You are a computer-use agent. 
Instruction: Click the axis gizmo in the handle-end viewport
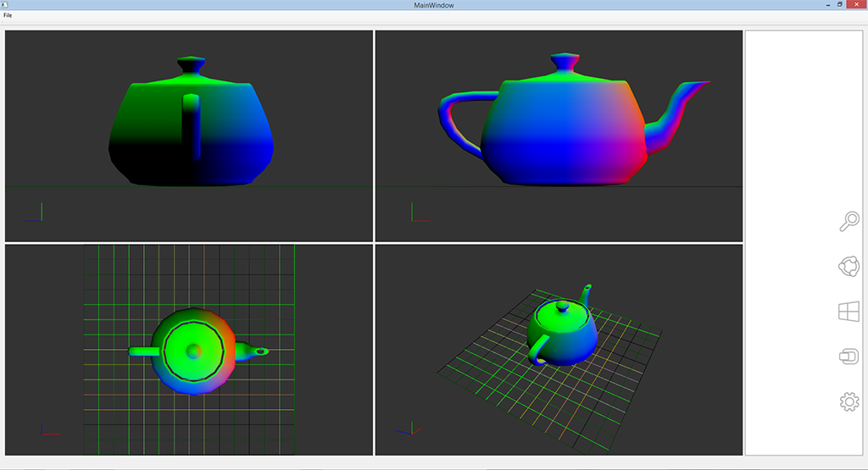[33, 213]
